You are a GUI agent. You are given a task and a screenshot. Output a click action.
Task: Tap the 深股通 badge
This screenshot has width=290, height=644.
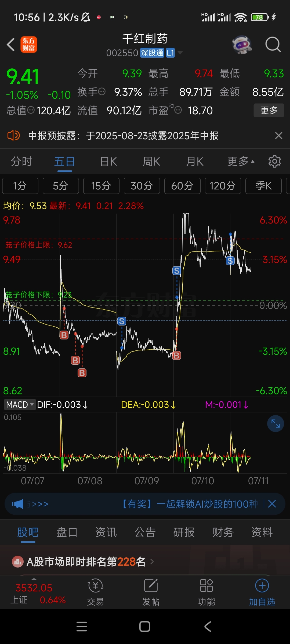pyautogui.click(x=152, y=53)
